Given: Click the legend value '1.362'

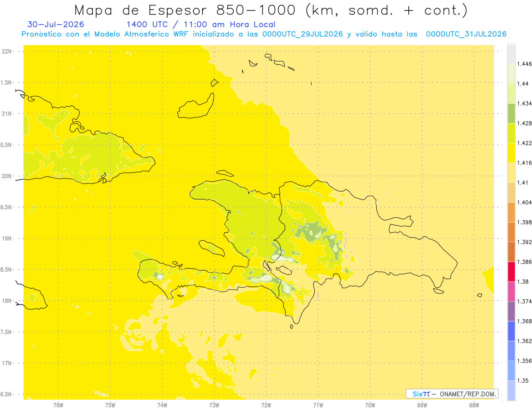Looking at the screenshot, I should tap(525, 341).
